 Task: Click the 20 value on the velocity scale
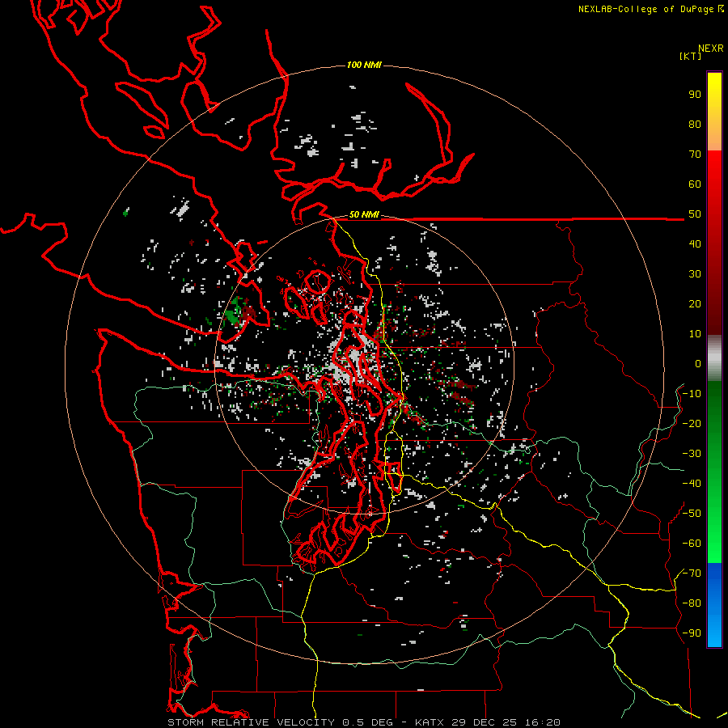pos(695,304)
